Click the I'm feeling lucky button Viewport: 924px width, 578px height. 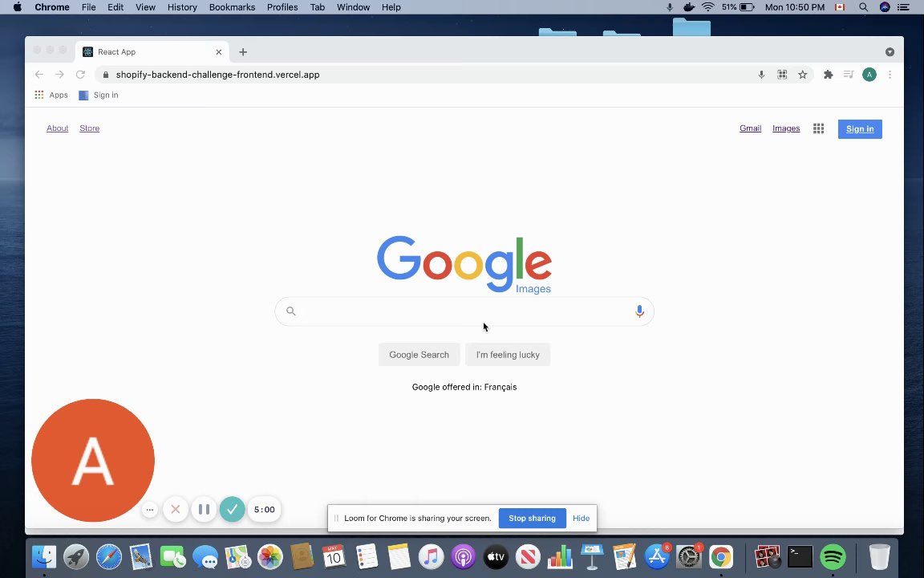[x=508, y=355]
